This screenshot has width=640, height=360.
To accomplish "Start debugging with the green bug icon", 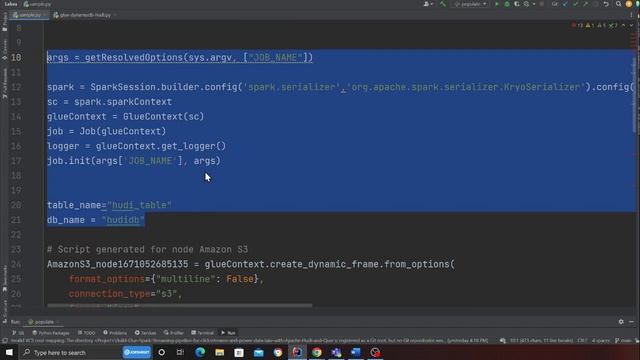I will pos(507,4).
